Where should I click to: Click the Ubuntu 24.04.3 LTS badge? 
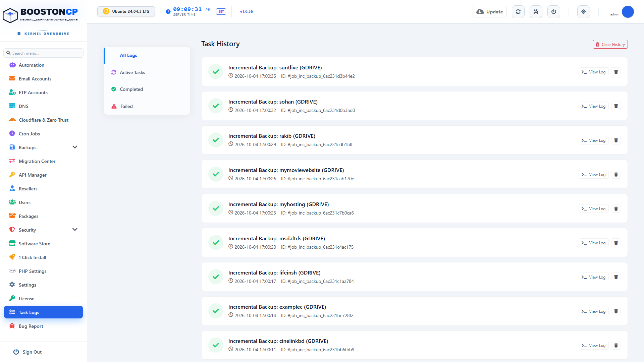point(126,11)
